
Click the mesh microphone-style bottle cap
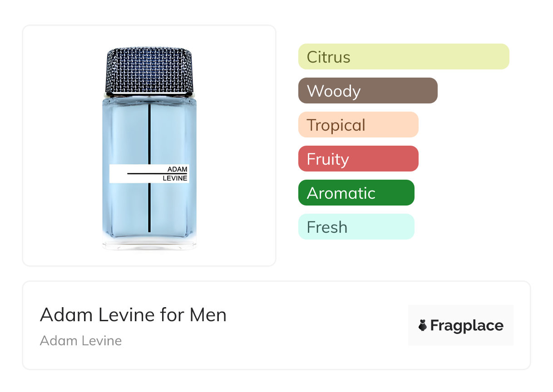pos(150,70)
